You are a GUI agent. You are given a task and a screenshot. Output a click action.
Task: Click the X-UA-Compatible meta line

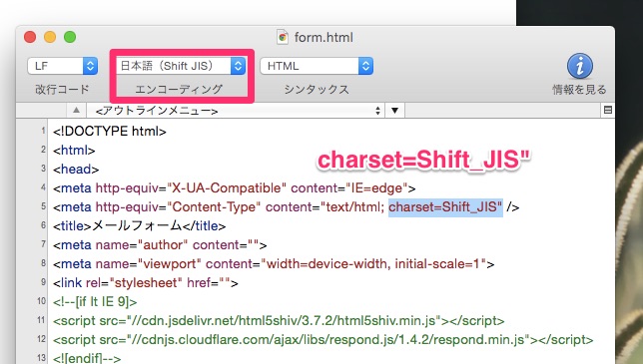[x=235, y=187]
